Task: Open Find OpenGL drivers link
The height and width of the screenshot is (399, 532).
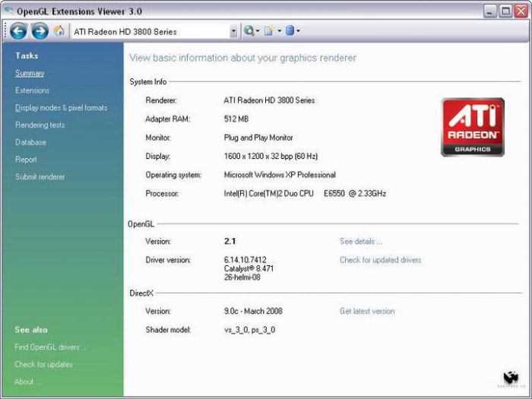Action: tap(48, 347)
